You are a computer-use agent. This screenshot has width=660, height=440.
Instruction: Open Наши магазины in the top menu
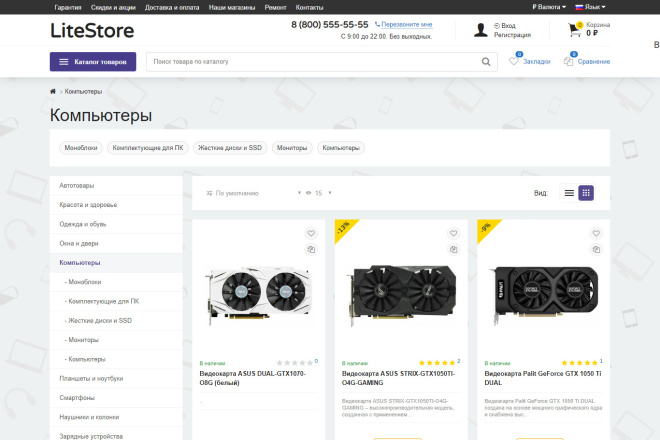click(x=232, y=8)
